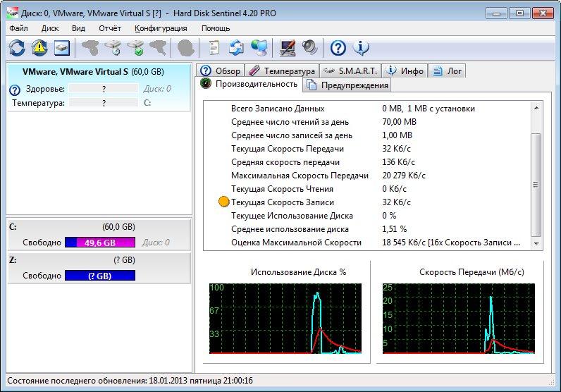
Task: Select the Текущее Использование Диска row
Action: [368, 216]
